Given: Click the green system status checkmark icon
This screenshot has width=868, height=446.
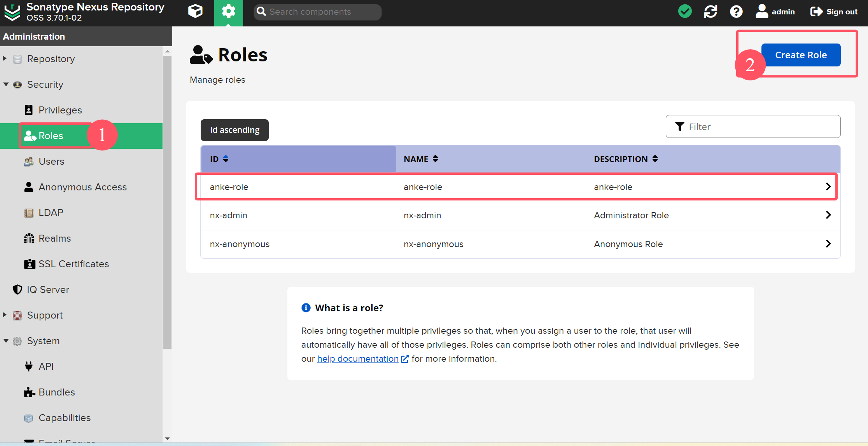Looking at the screenshot, I should point(685,12).
